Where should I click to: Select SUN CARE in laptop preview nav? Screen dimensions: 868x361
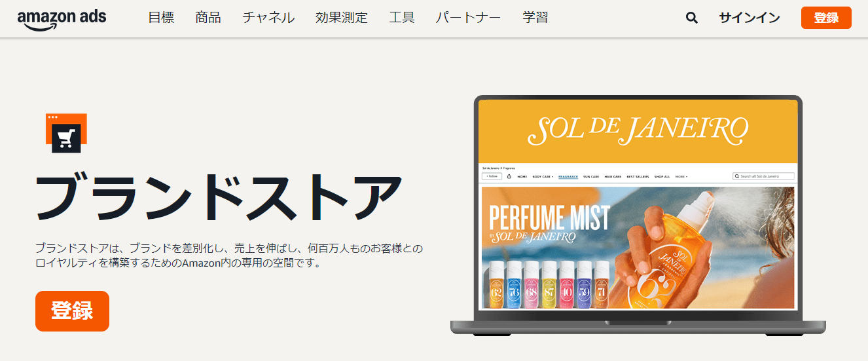(x=591, y=176)
